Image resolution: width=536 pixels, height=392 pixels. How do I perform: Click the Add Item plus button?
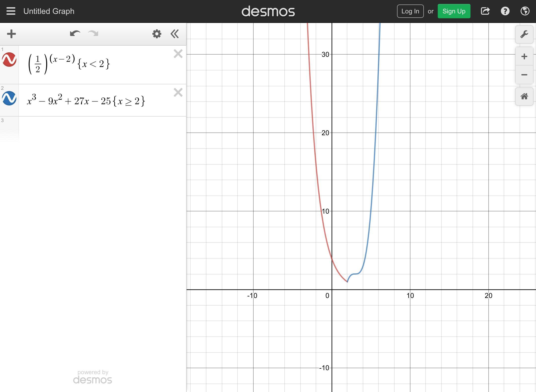[x=11, y=34]
